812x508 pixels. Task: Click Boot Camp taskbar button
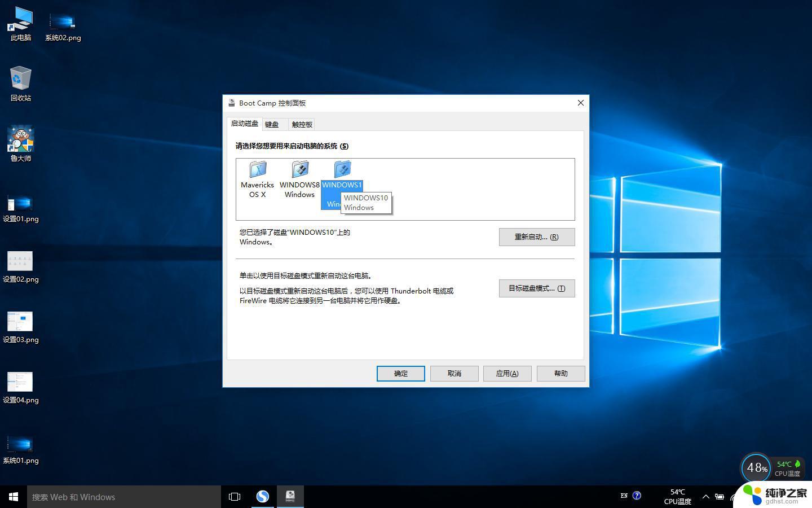click(290, 497)
